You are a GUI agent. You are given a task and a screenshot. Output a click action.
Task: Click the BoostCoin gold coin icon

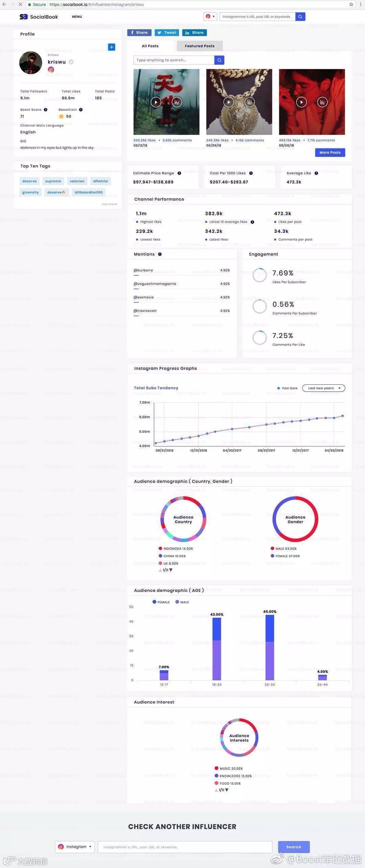click(61, 116)
